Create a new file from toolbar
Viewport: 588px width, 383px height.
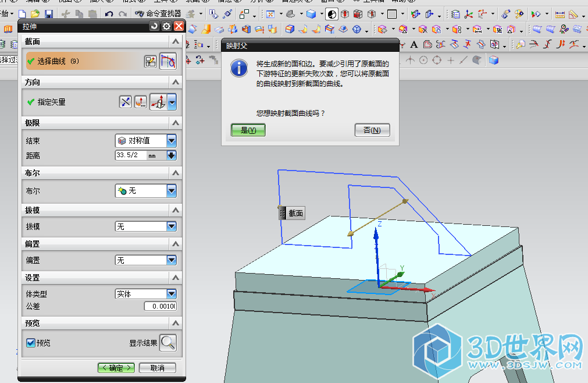click(x=22, y=14)
